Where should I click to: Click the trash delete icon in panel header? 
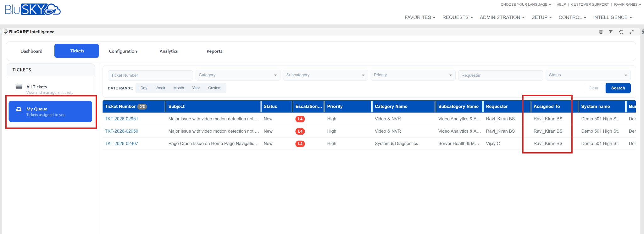pos(601,32)
